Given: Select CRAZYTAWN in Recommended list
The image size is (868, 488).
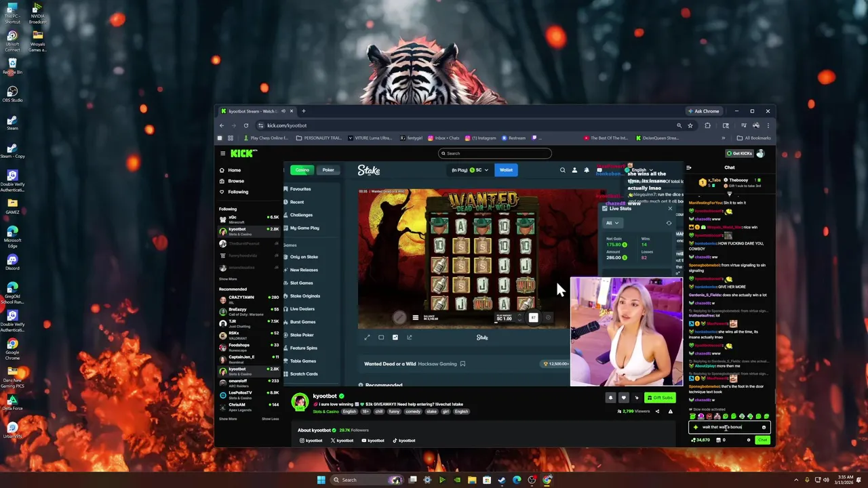Looking at the screenshot, I should pos(248,299).
